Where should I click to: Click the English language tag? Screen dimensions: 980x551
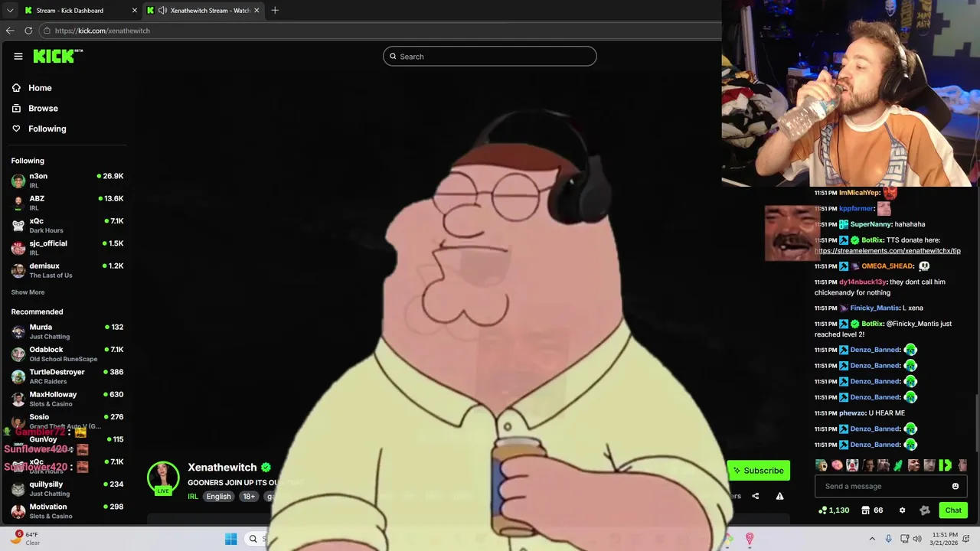[x=218, y=497]
